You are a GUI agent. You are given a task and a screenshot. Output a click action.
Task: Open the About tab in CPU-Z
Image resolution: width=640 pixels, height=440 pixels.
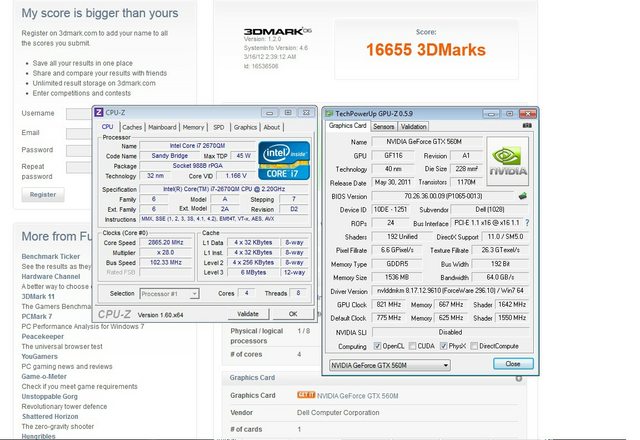tap(272, 127)
